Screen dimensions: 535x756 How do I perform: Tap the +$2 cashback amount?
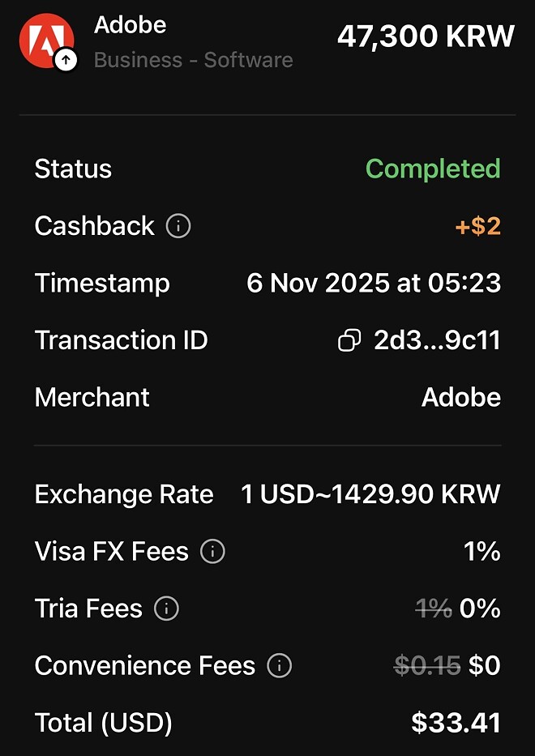(x=477, y=226)
